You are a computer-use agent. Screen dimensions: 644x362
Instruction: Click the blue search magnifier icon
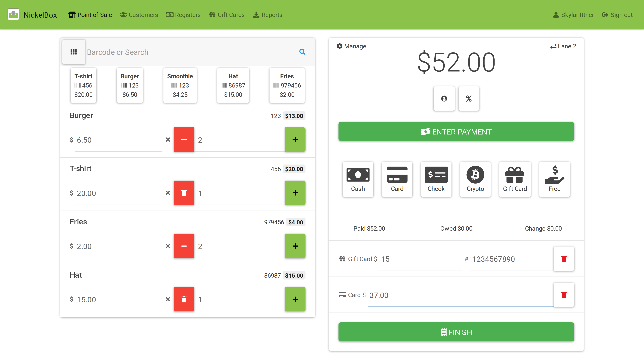302,52
